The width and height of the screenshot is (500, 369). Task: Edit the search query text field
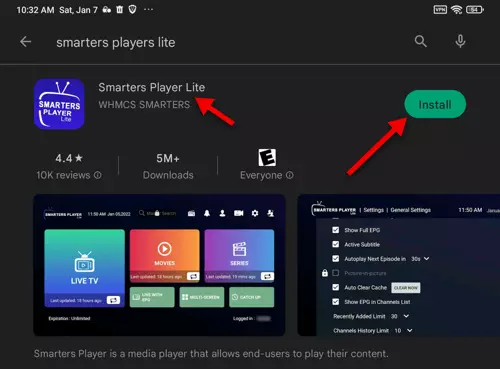(x=116, y=42)
